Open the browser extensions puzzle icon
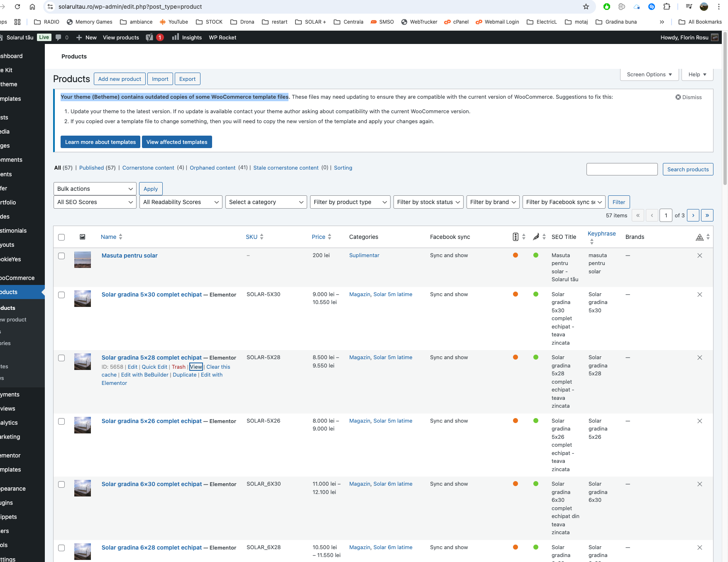This screenshot has height=562, width=728. (x=667, y=7)
